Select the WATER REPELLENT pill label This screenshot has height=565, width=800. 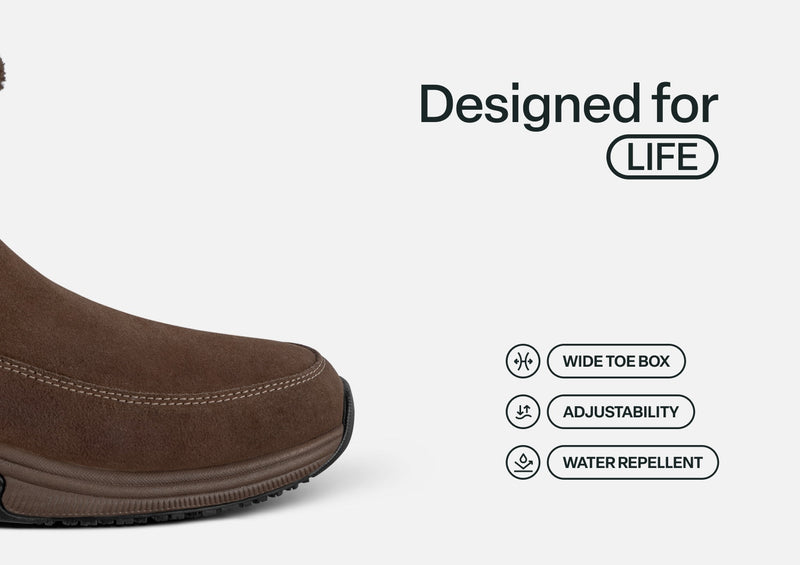point(633,462)
